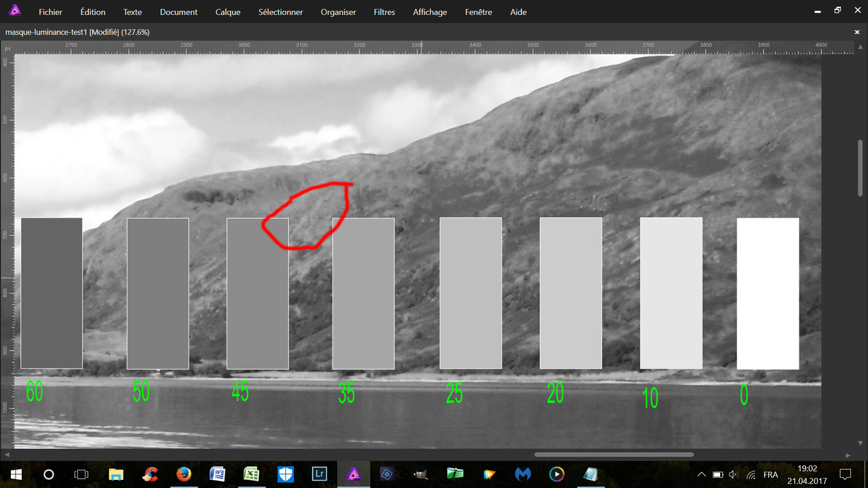Click the green text '10'
Viewport: 868px width, 488px height.
point(650,399)
